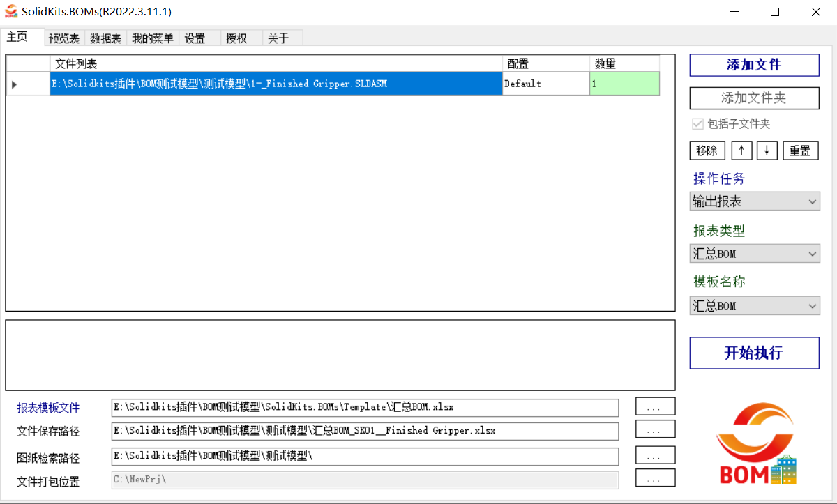Open the 模板名称 dropdown
This screenshot has width=837, height=504.
754,305
